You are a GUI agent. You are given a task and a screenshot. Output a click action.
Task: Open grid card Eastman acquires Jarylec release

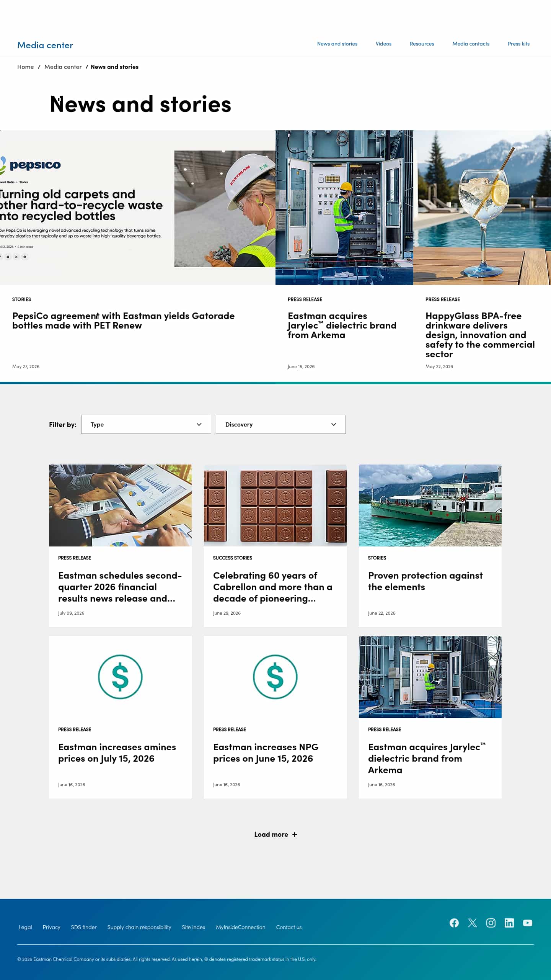click(427, 758)
